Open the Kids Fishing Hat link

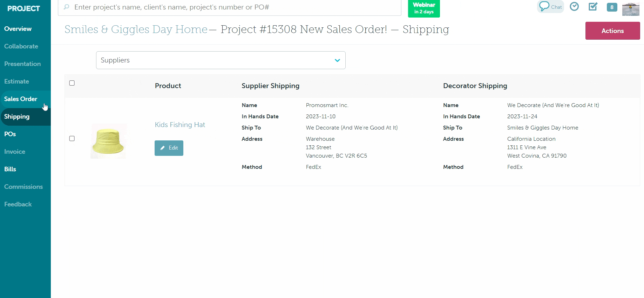[x=180, y=125]
